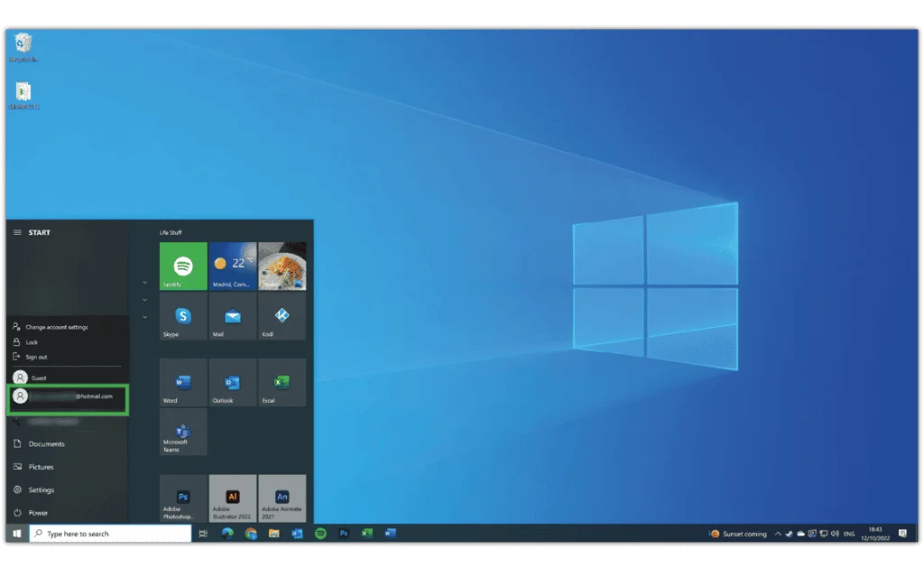Click the Microsoft Edge taskbar icon

pos(227,534)
